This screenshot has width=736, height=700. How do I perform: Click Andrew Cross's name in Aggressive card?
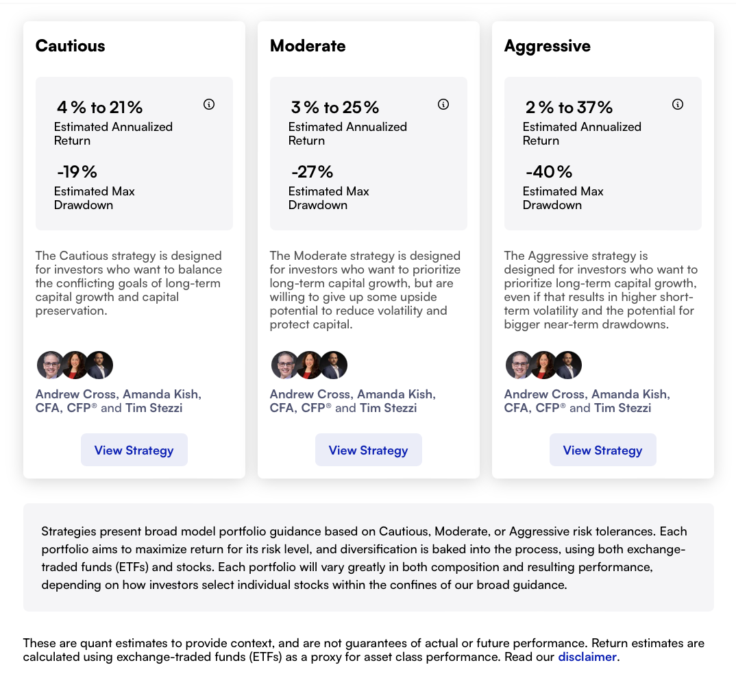point(545,394)
